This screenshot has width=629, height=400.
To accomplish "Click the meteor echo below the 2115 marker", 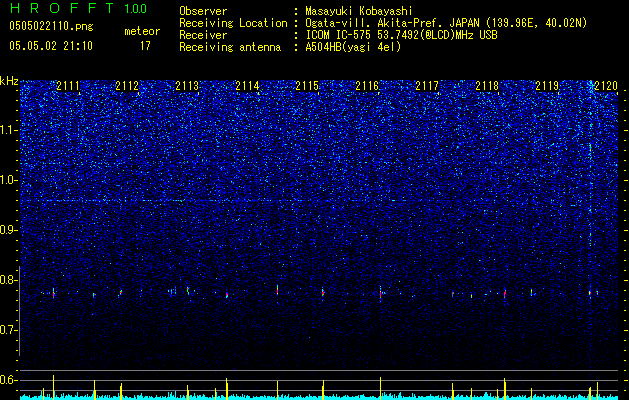I will (x=323, y=293).
